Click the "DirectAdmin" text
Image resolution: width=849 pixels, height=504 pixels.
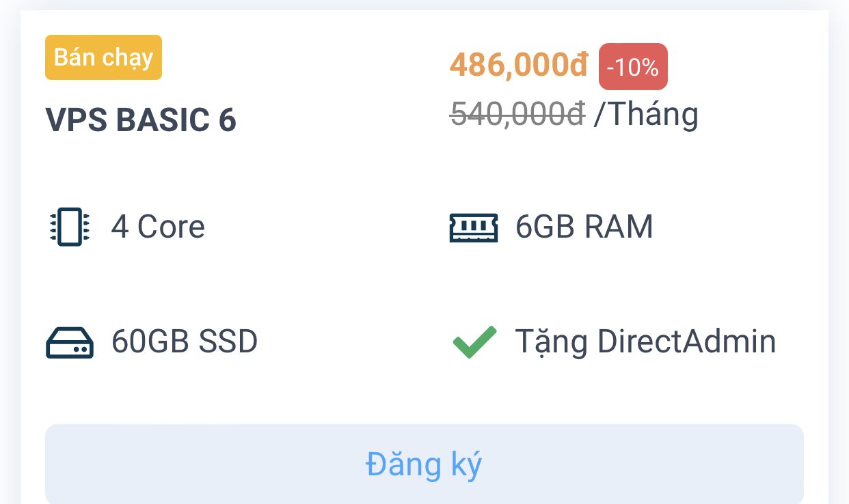tap(686, 341)
